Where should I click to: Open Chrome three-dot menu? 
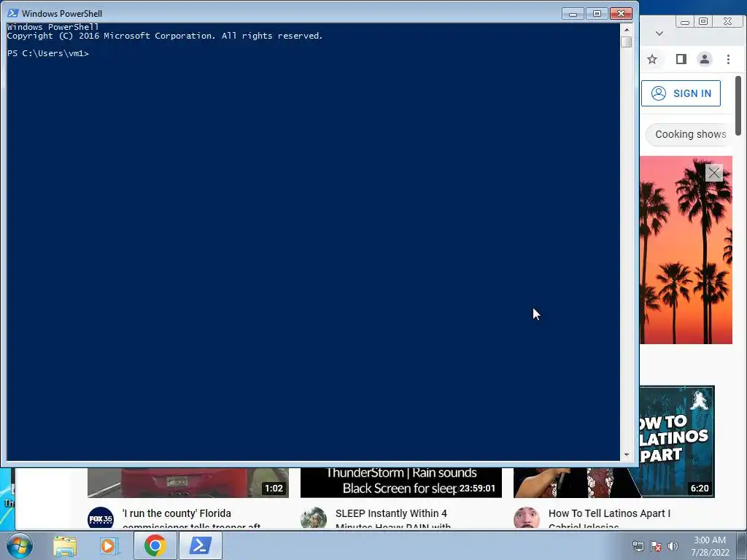coord(728,59)
